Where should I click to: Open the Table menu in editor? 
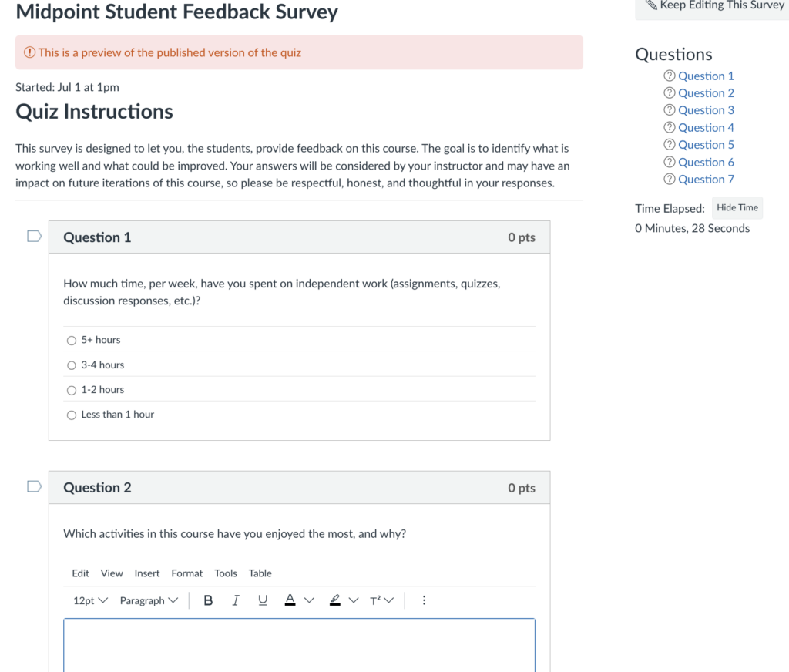(x=260, y=573)
